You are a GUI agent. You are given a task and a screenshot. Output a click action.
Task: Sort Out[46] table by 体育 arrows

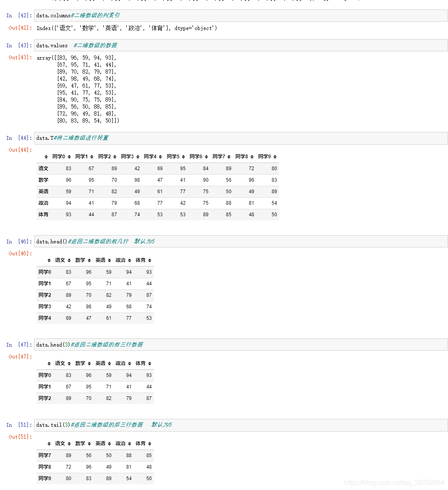tap(150, 260)
